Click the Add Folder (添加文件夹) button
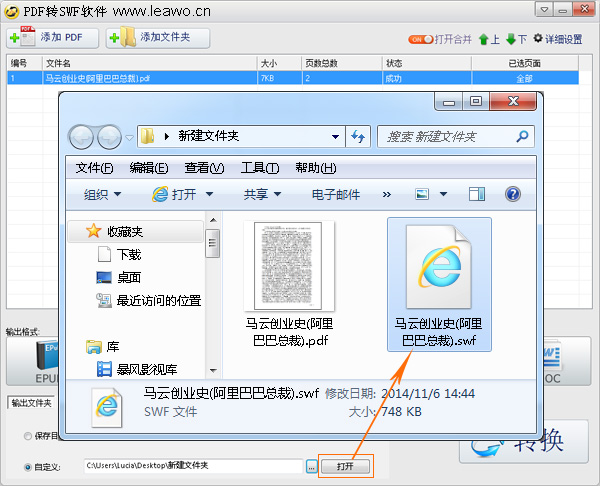600x486 pixels. tap(158, 38)
